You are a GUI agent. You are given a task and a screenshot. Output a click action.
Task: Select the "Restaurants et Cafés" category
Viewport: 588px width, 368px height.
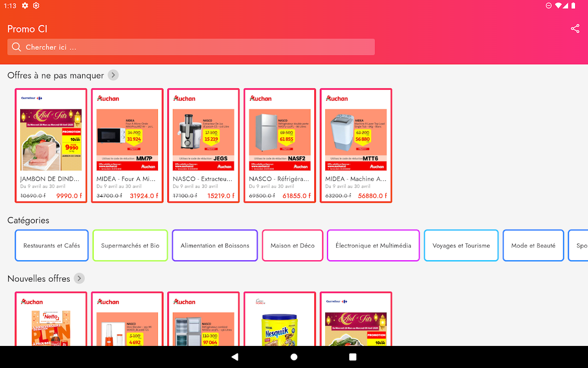(51, 246)
